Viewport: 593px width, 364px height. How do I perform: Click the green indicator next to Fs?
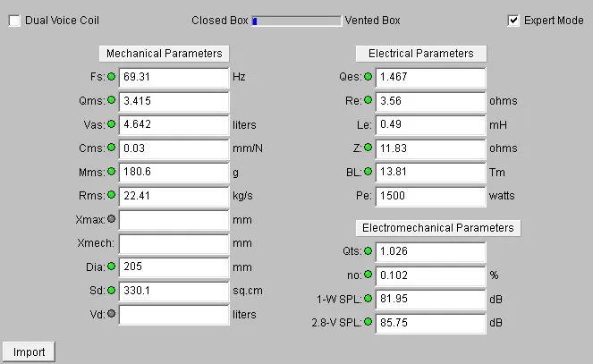pyautogui.click(x=112, y=77)
